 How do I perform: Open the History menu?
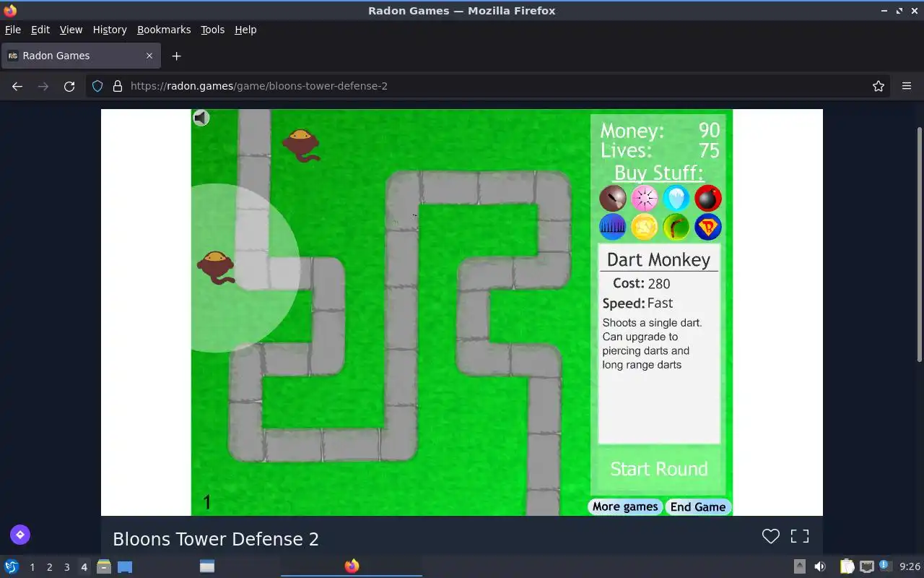[x=110, y=30]
